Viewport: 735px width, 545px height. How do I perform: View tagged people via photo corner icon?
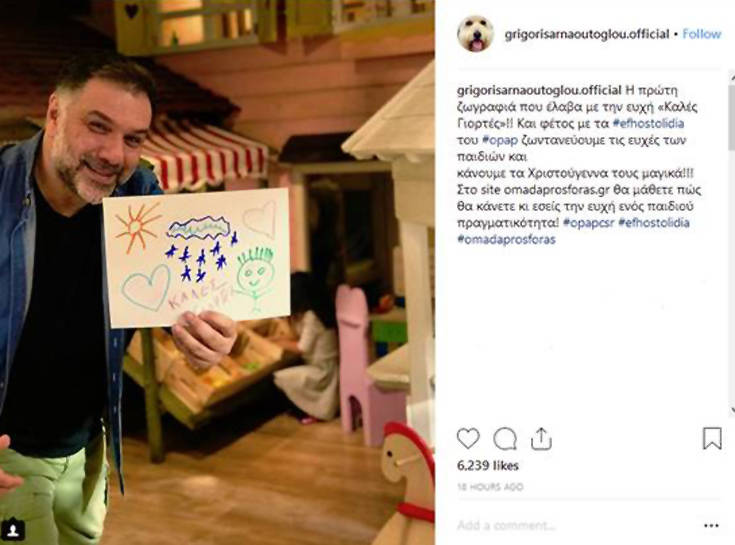pos(13,530)
